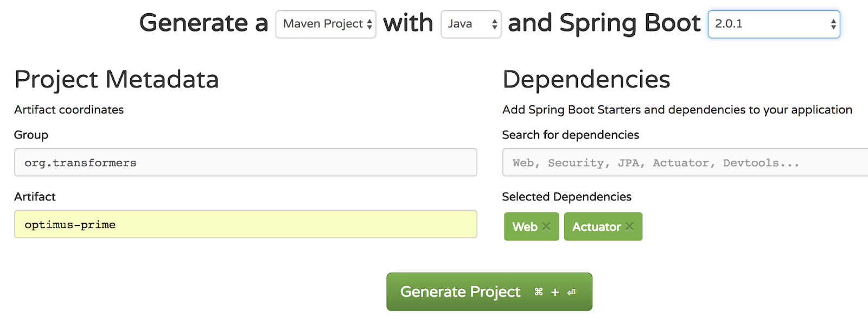Click the Artifact coordinates subtitle
Image resolution: width=868 pixels, height=316 pixels.
tap(69, 110)
